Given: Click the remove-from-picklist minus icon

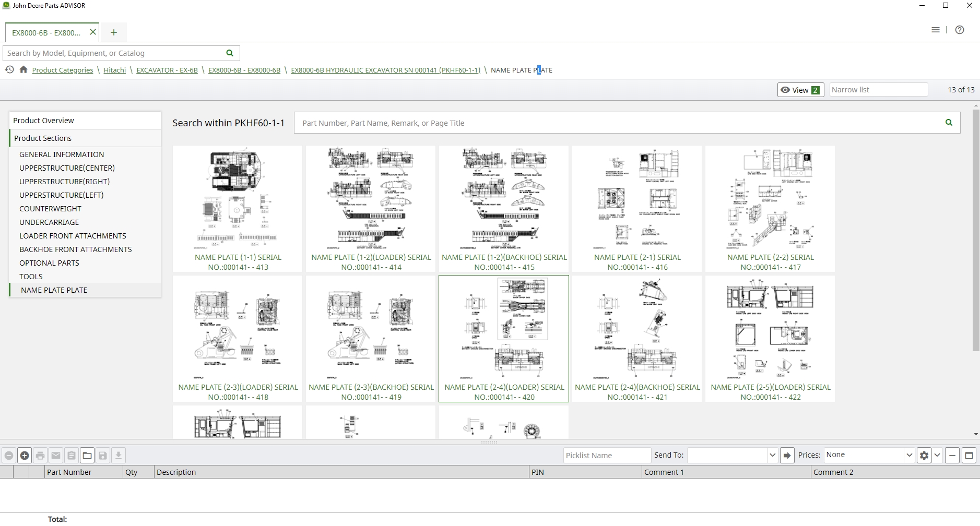Looking at the screenshot, I should (9, 456).
